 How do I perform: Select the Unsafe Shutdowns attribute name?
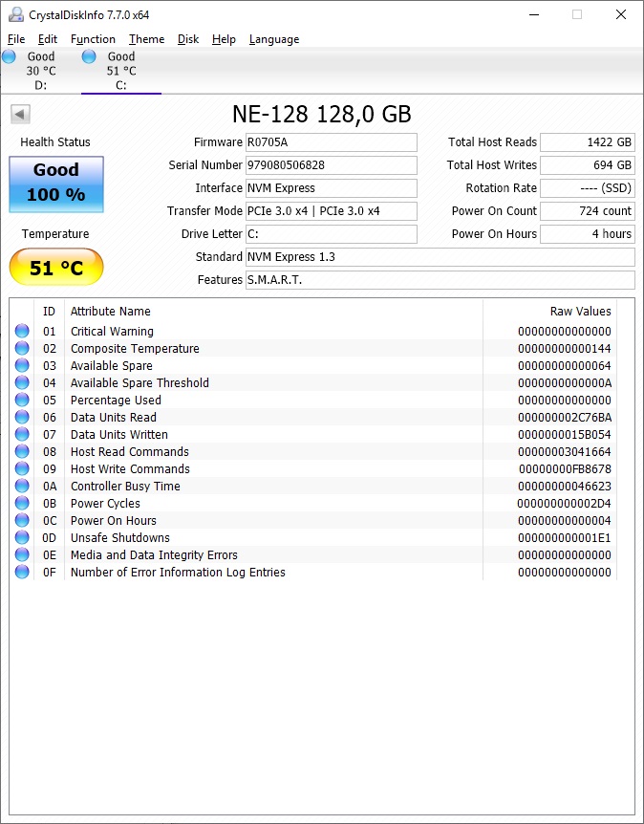click(x=120, y=537)
